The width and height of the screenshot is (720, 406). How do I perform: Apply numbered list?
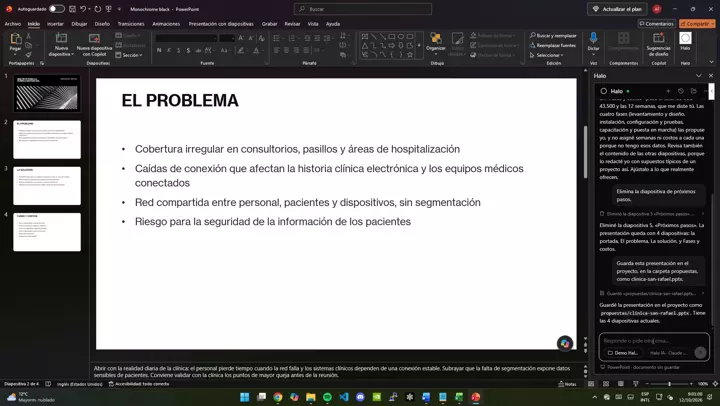292,38
